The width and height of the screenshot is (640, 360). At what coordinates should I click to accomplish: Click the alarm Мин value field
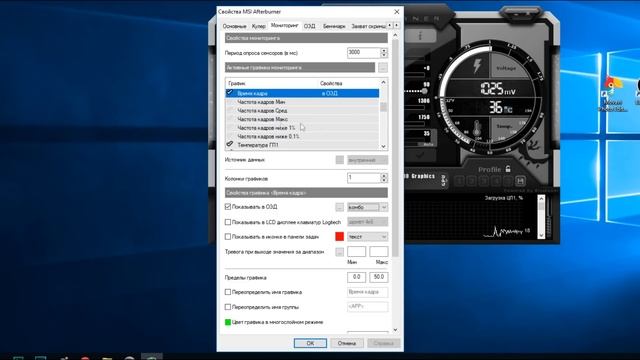click(356, 251)
